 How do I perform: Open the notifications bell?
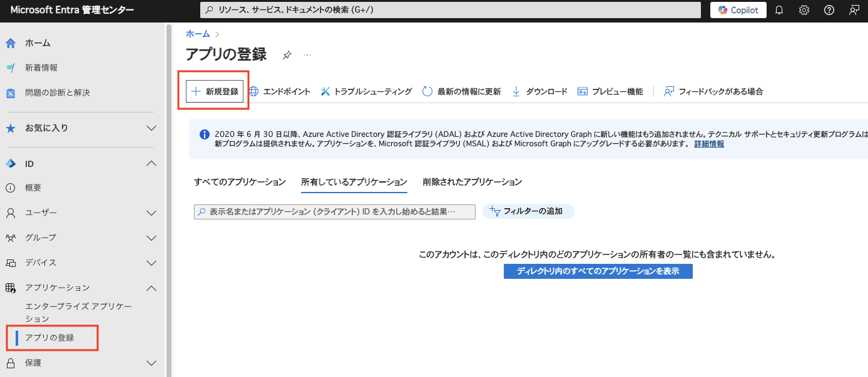[779, 10]
